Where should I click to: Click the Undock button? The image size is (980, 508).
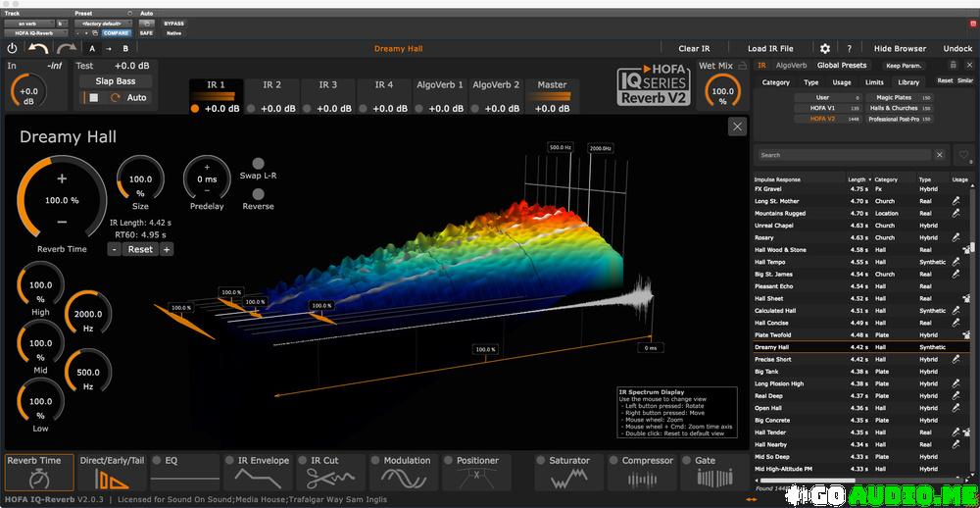click(957, 48)
